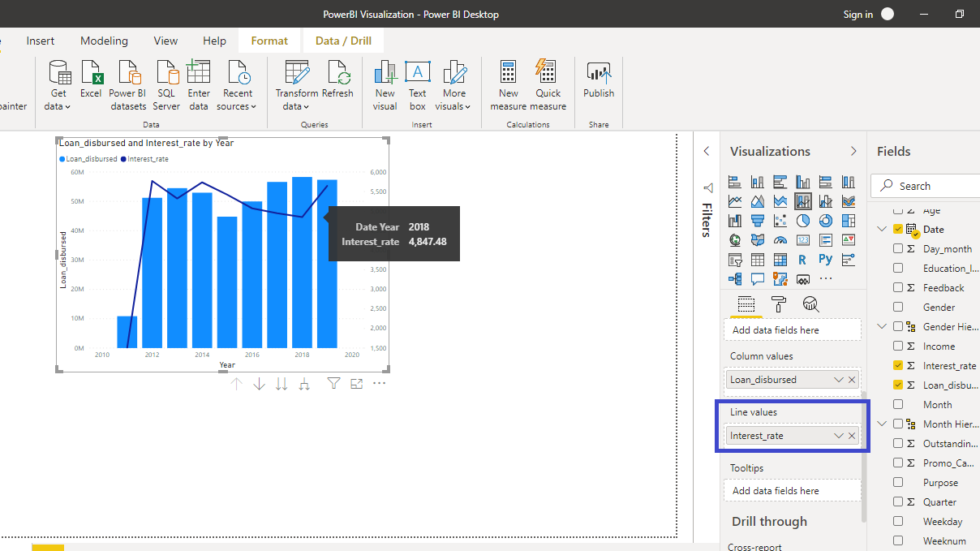Select the Python visual

pos(826,260)
